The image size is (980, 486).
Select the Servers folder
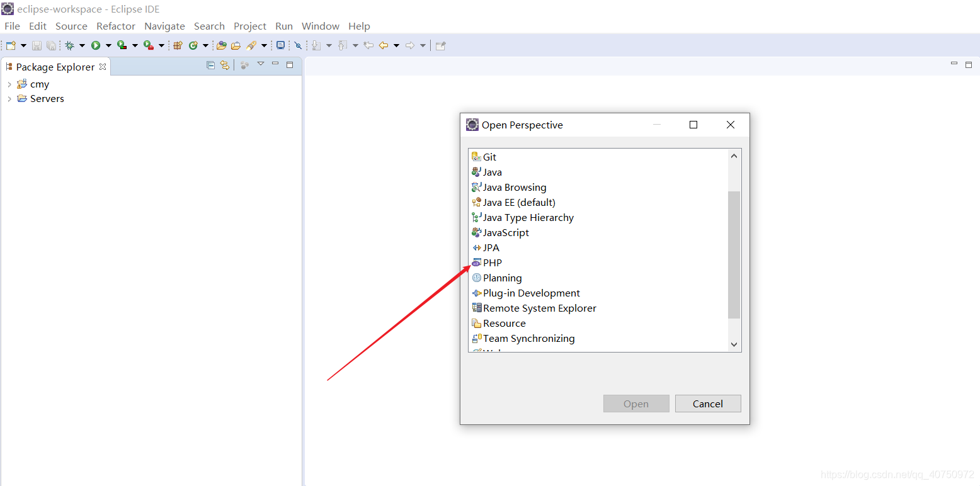click(x=47, y=99)
